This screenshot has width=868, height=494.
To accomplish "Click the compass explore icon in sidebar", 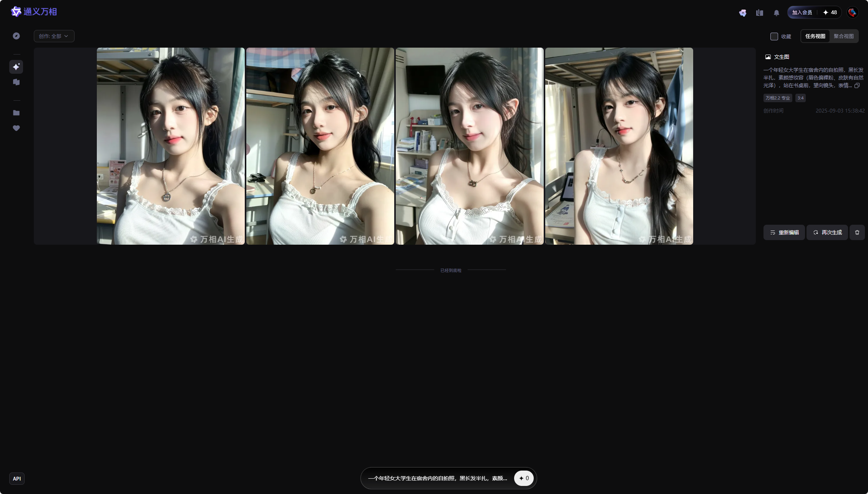I will coord(16,36).
